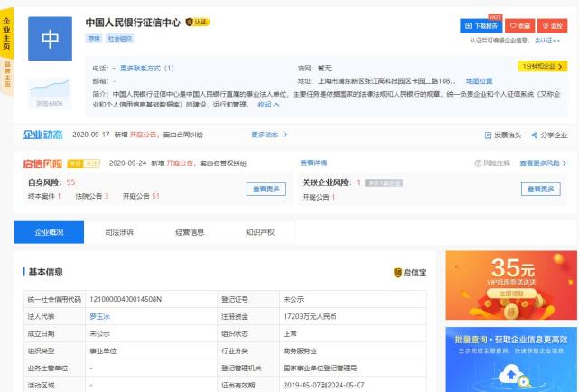The image size is (579, 392).
Task: Open the 1分钟招企业 yellow banner
Action: pyautogui.click(x=543, y=66)
